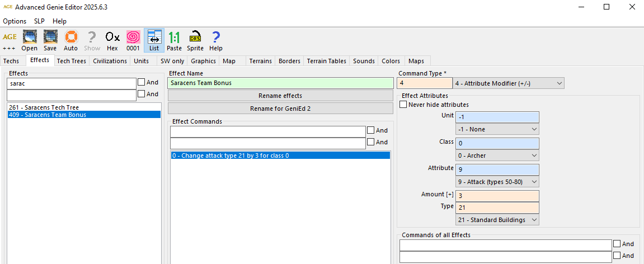
Task: Save the data file with Save icon
Action: (50, 41)
